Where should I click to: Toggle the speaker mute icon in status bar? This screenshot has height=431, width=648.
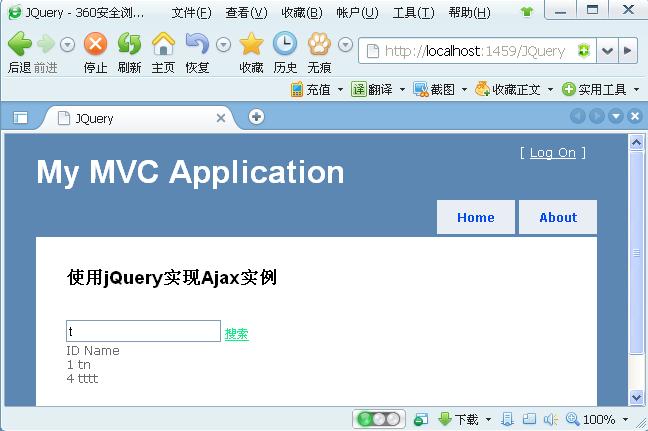click(x=550, y=419)
